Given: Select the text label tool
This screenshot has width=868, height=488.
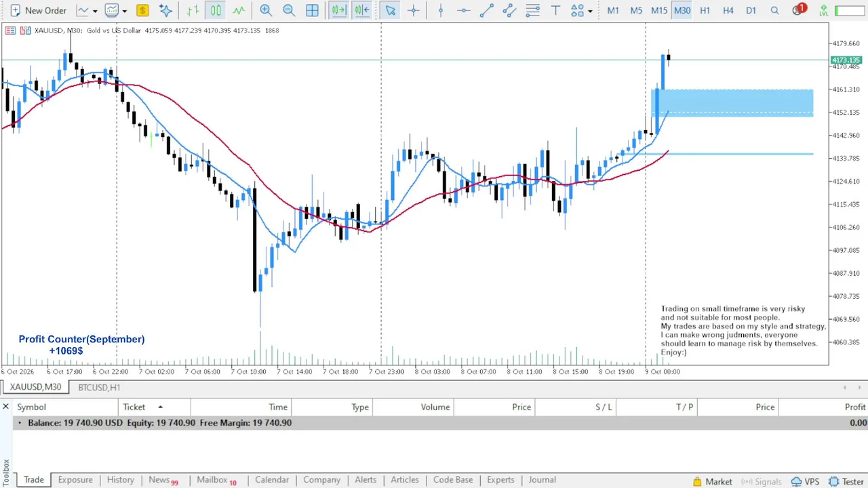Looking at the screenshot, I should coord(556,10).
